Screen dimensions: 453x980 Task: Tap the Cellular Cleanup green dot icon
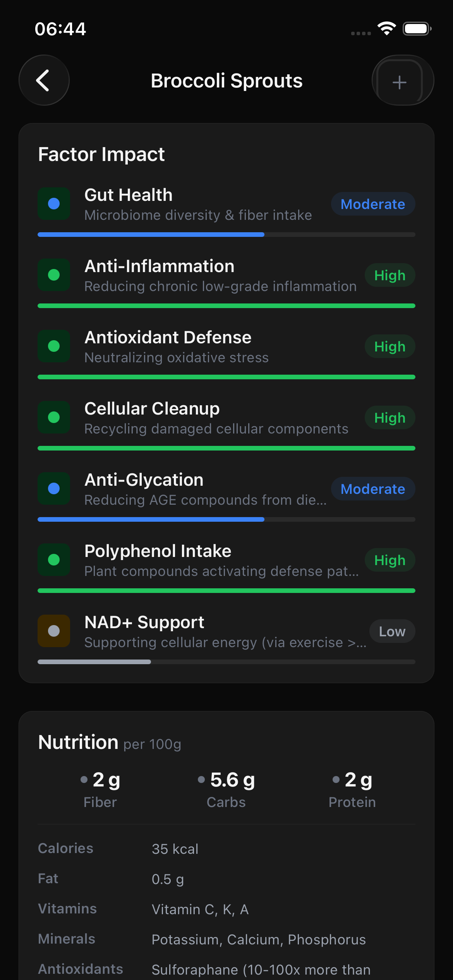pyautogui.click(x=54, y=417)
